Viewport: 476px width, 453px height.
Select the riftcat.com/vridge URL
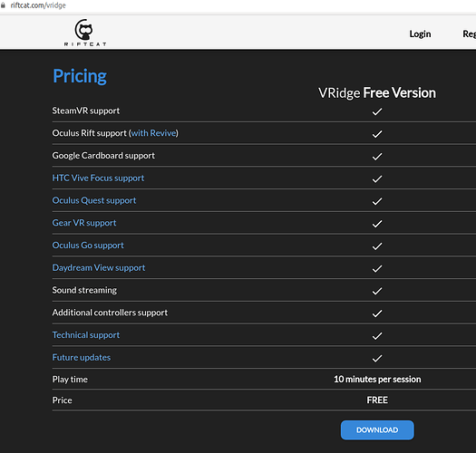38,5
